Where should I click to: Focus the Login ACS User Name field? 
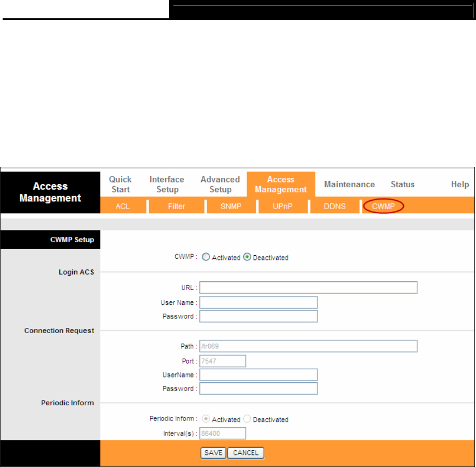(x=258, y=303)
